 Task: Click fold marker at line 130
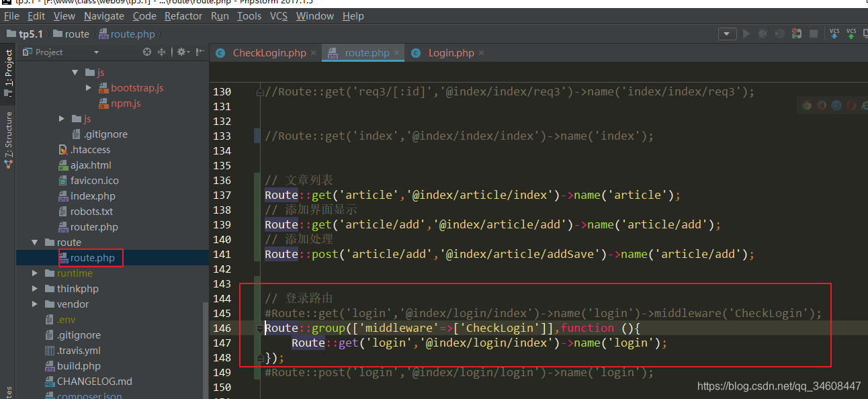[260, 92]
